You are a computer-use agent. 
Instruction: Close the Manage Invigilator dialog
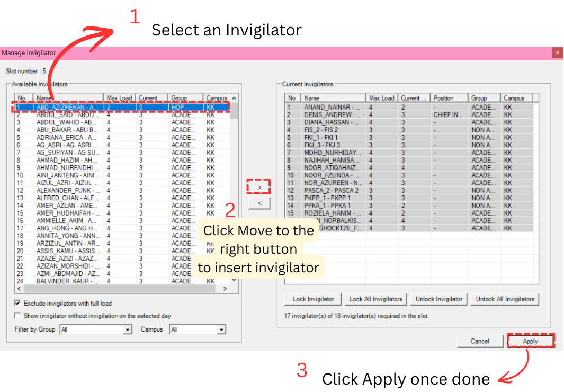click(558, 52)
